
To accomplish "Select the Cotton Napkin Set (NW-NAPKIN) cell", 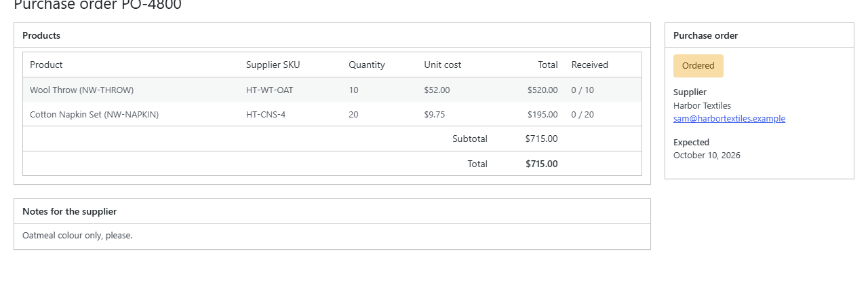I will [94, 114].
